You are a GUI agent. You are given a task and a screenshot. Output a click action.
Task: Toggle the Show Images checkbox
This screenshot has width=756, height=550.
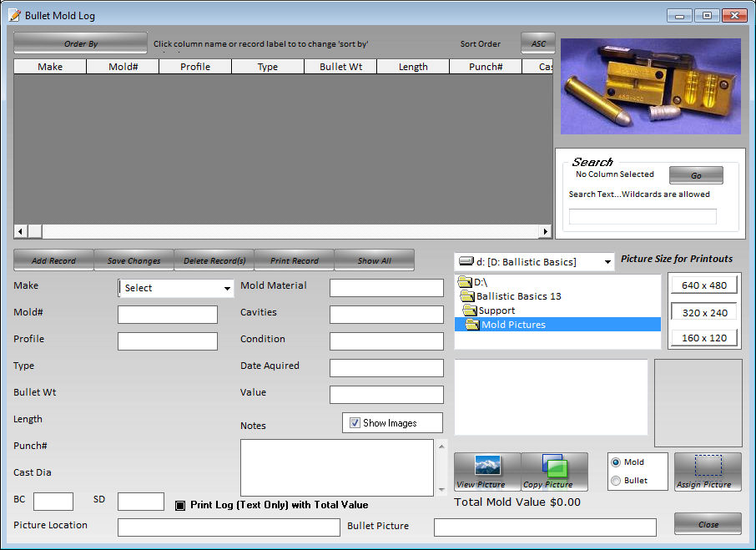(x=355, y=423)
